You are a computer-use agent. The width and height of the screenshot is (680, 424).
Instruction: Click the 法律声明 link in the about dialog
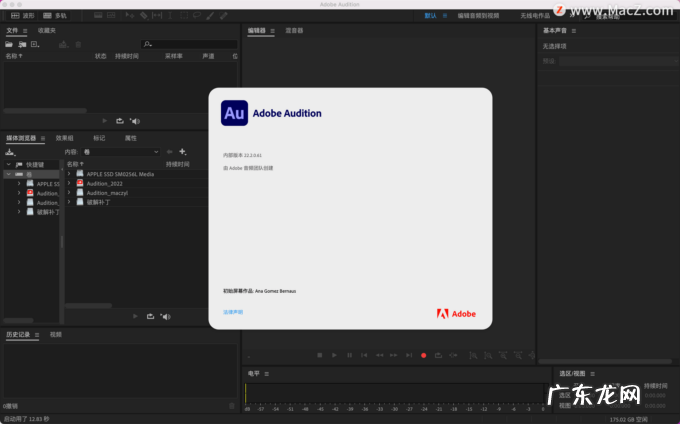pos(232,312)
